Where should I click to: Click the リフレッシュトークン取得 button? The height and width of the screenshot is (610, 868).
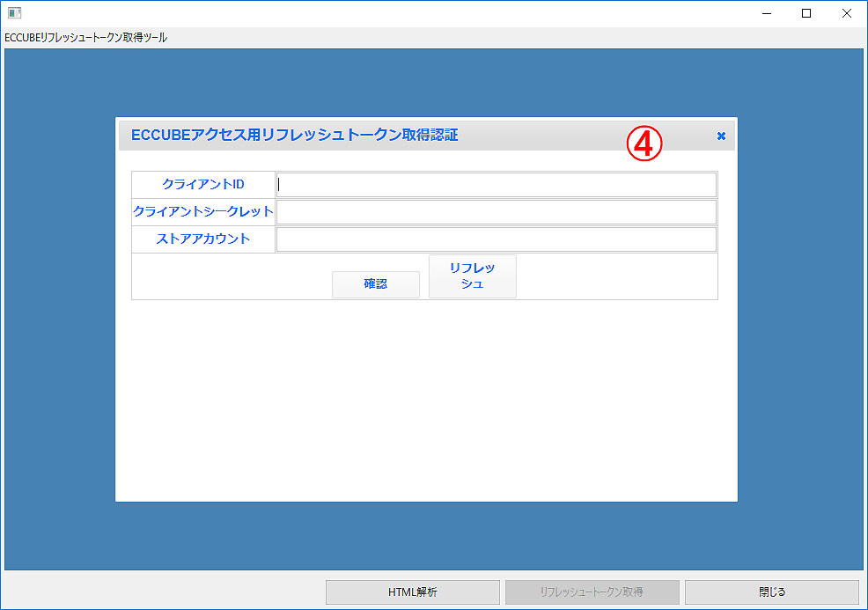592,592
